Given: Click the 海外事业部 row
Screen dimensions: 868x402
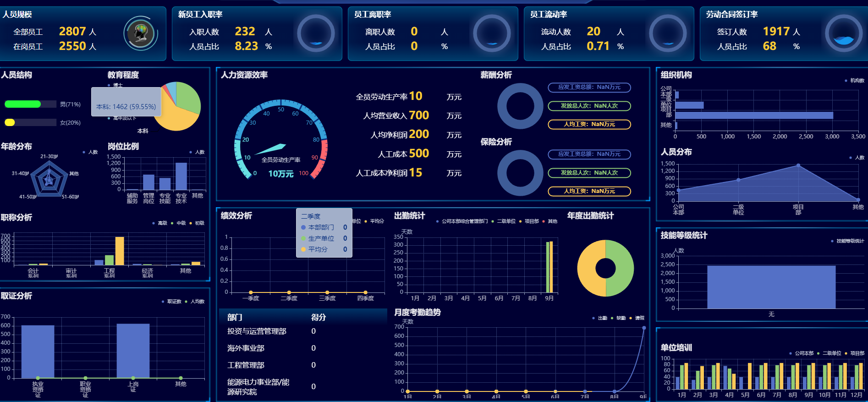Looking at the screenshot, I should (x=303, y=348).
